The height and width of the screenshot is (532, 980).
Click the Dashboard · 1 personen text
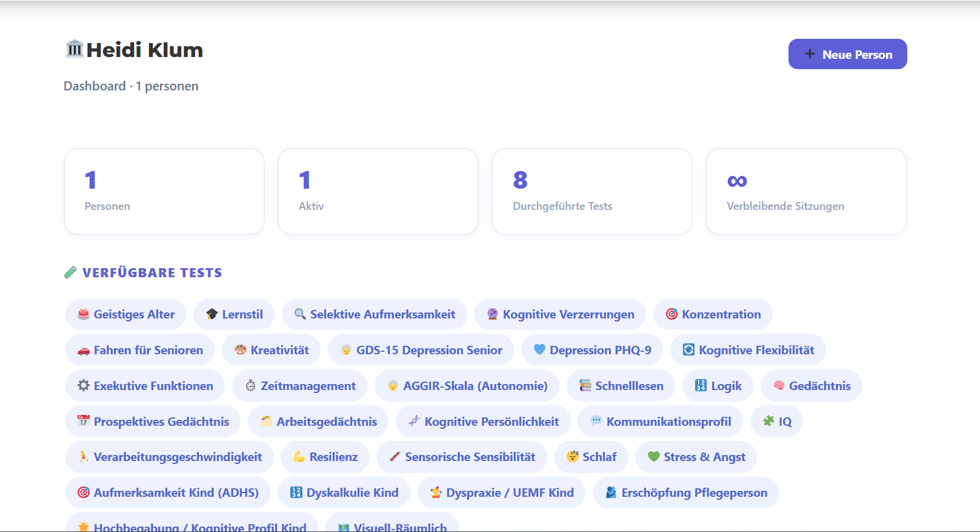tap(131, 86)
